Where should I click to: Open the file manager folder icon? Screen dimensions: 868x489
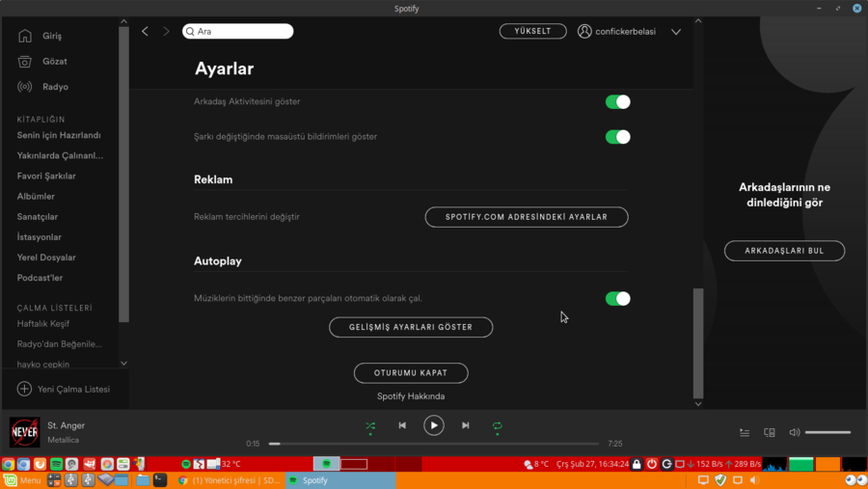coord(143,480)
